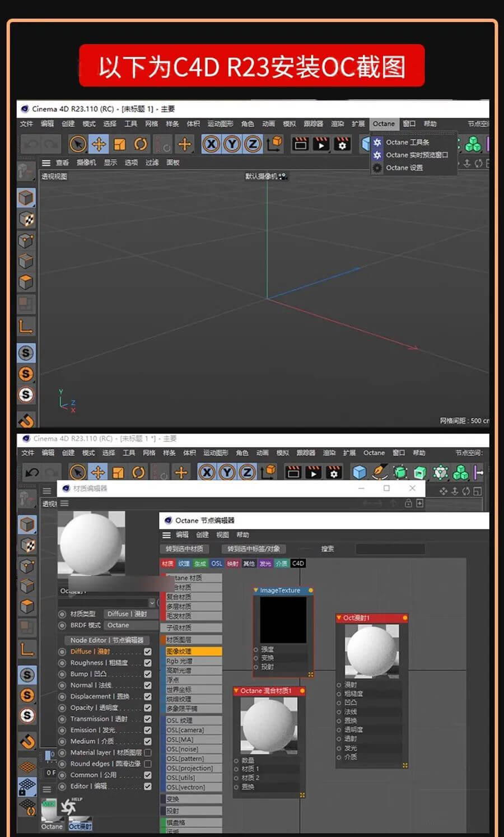
Task: Collapse the Octane 混合材质1 node triangle
Action: point(236,691)
